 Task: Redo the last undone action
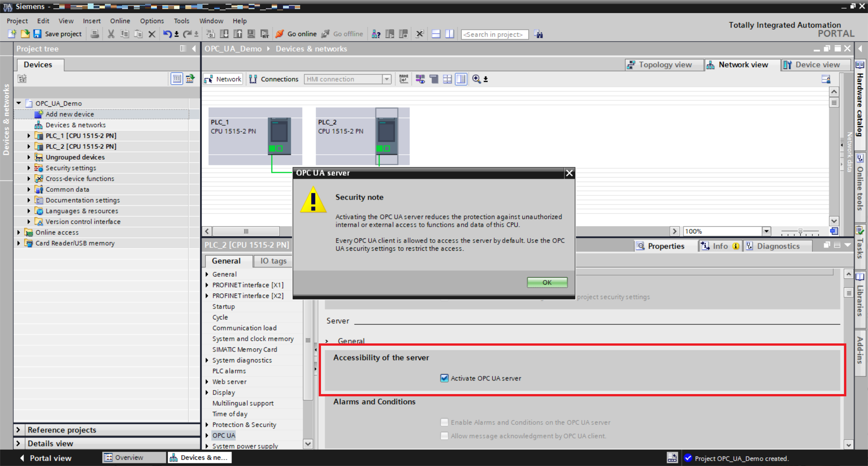[x=187, y=34]
